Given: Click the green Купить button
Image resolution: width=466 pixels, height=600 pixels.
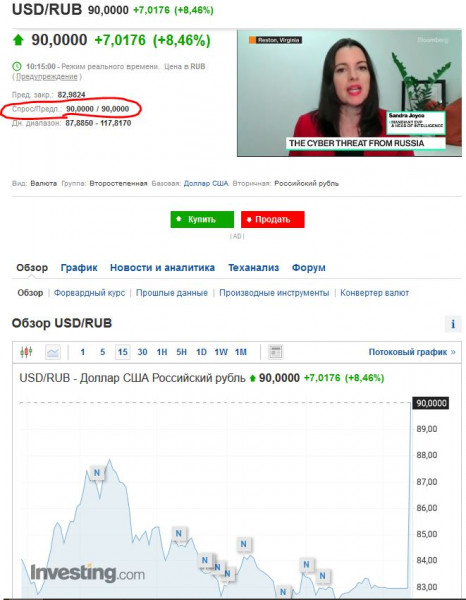Looking at the screenshot, I should pos(202,219).
